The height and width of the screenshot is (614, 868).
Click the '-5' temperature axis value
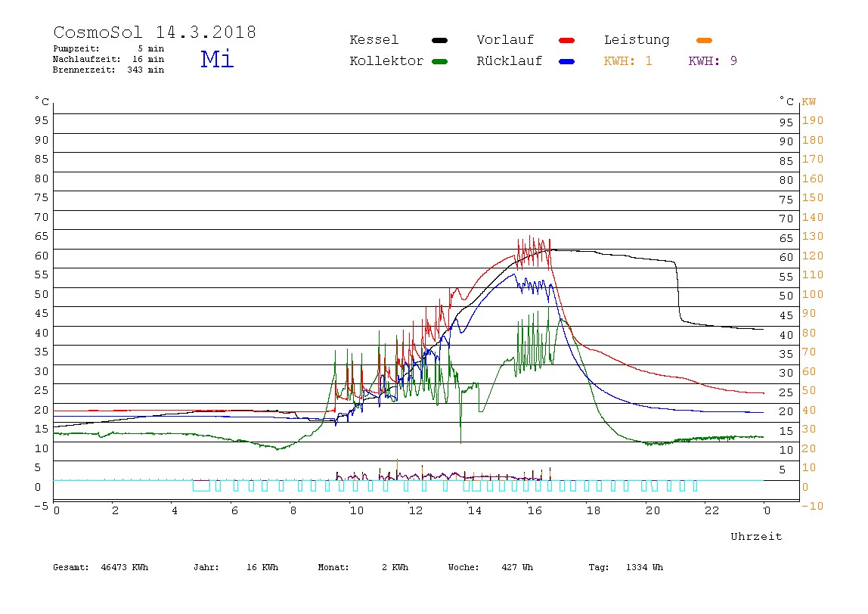42,506
